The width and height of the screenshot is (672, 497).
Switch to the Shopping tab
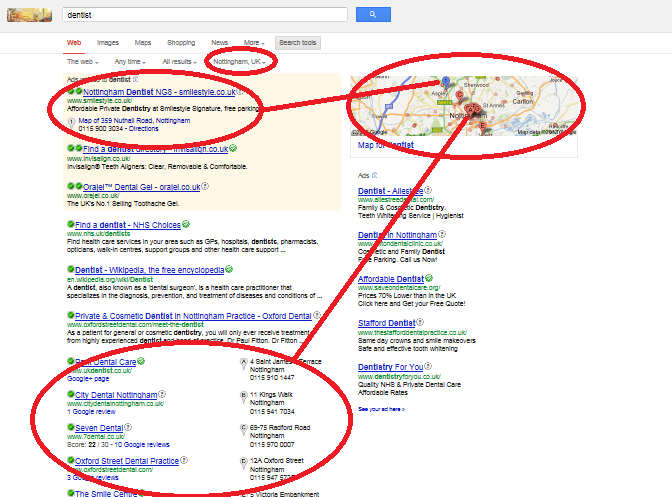(181, 43)
